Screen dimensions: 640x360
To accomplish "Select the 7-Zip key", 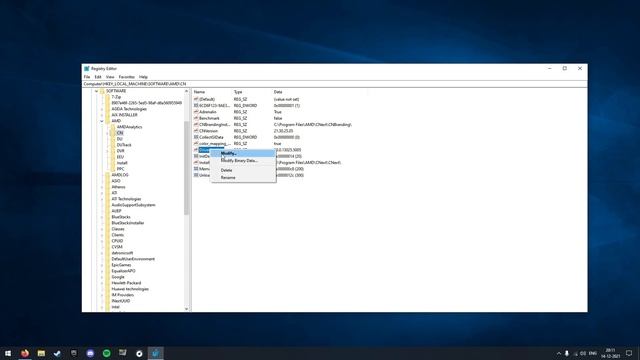I will coord(116,97).
